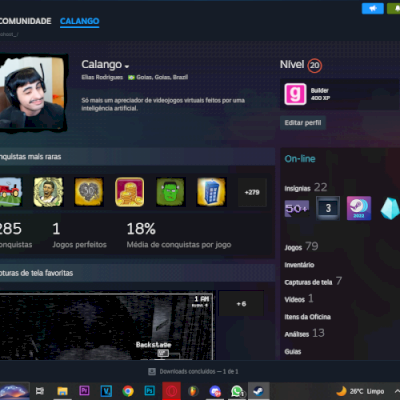Open Downloads concluídos status bar
400x400 pixels.
193,371
